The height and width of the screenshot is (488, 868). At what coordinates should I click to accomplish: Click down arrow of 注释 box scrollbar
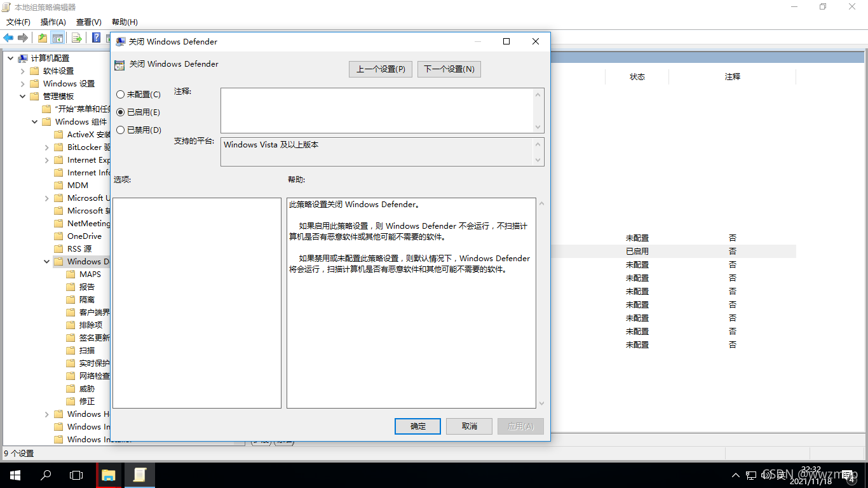pos(539,127)
